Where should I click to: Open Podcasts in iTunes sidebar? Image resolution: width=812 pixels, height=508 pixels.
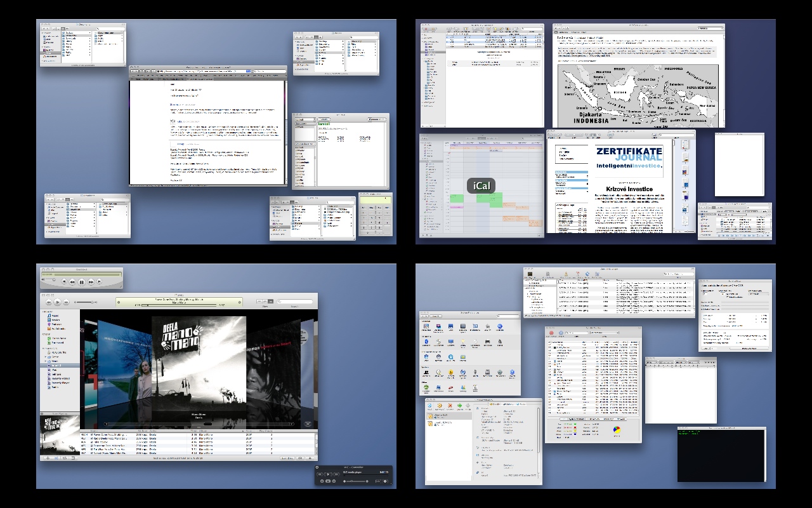pos(55,324)
